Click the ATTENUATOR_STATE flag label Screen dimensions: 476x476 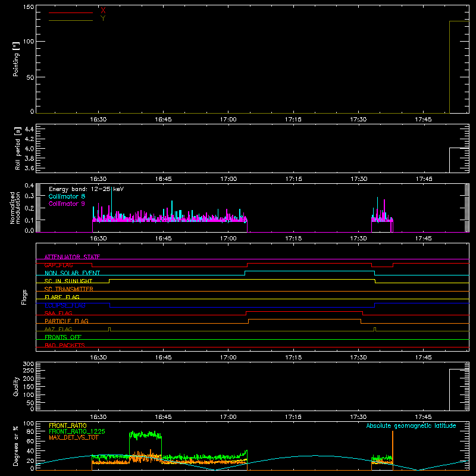tap(72, 257)
